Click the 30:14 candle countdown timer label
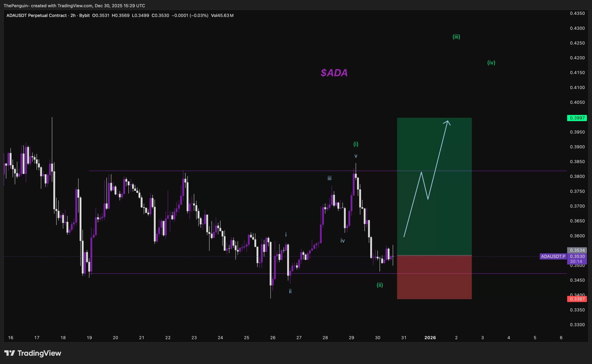 tap(576, 262)
